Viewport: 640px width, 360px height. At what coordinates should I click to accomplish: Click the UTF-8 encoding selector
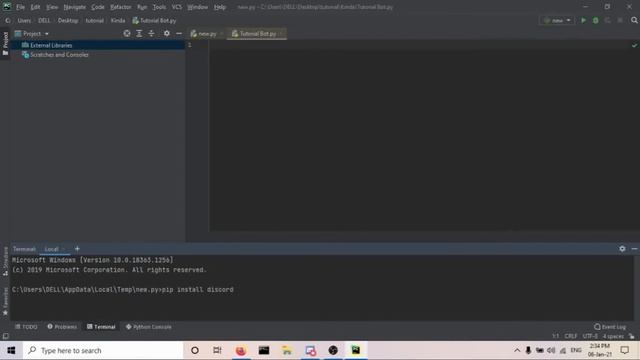[590, 336]
